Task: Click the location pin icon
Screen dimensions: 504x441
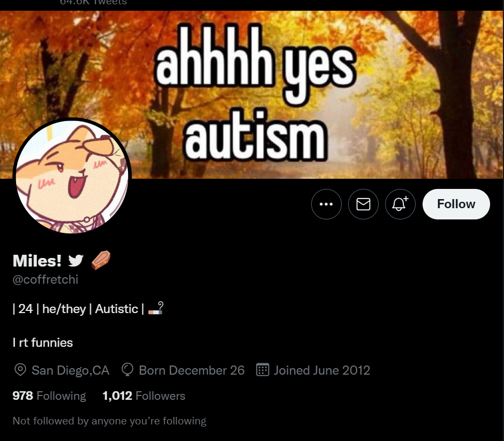Action: [x=20, y=370]
